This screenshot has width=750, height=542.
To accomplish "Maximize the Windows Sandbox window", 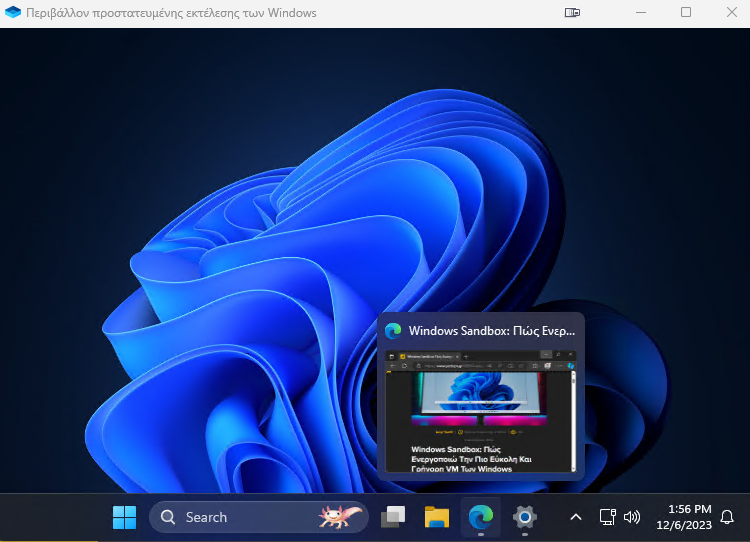I will point(686,12).
